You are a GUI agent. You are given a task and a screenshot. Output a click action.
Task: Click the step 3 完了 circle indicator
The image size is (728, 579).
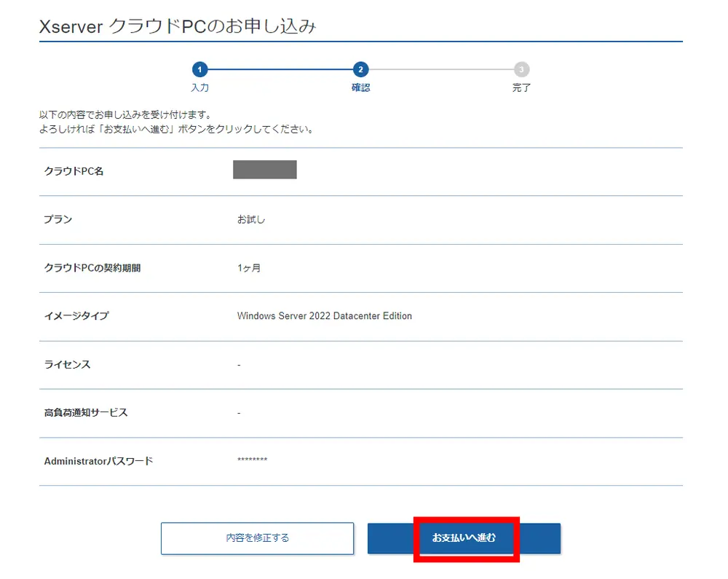pyautogui.click(x=521, y=71)
